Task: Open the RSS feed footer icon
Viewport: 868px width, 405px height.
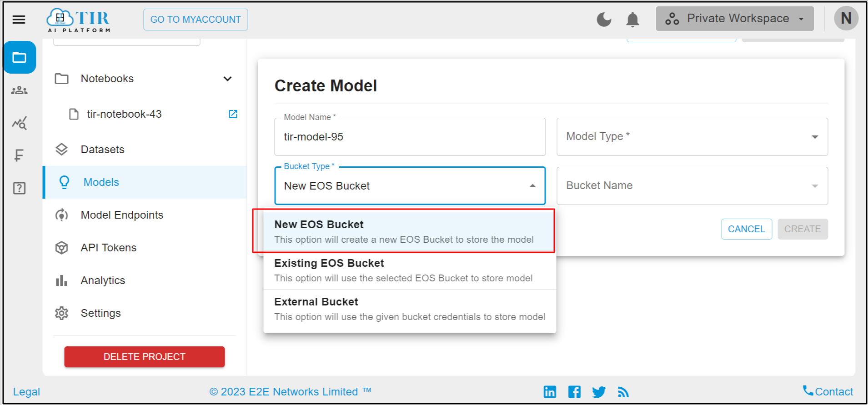Action: [x=623, y=392]
